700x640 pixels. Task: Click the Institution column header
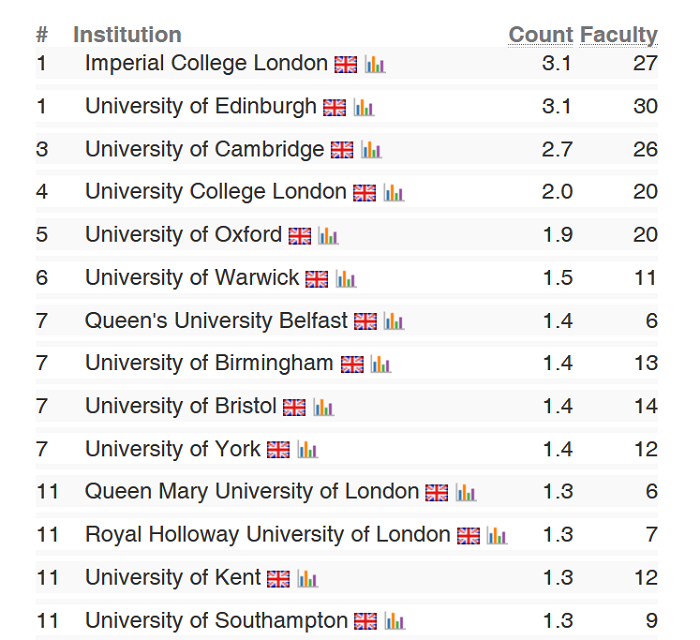click(x=127, y=35)
